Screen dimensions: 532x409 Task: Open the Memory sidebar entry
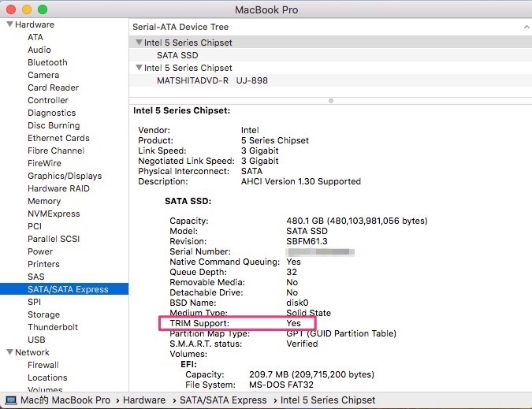coord(44,201)
